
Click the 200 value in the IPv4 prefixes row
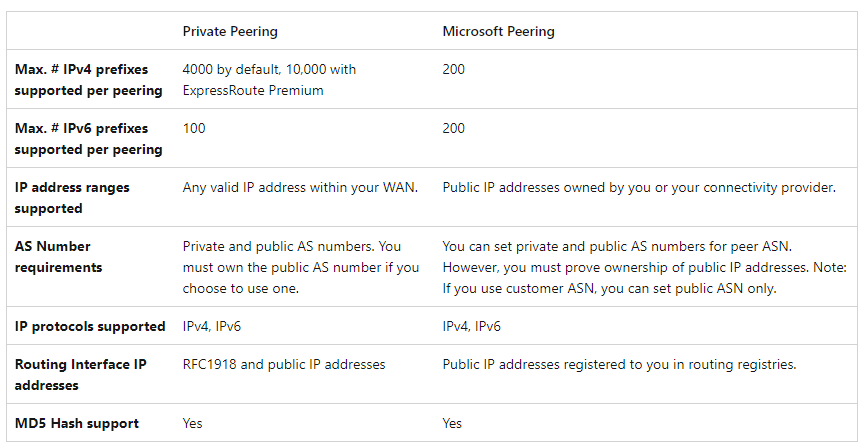453,70
